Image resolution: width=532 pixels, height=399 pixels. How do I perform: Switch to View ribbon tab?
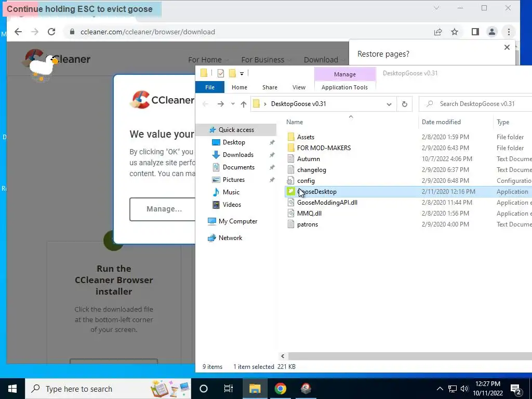coord(299,87)
